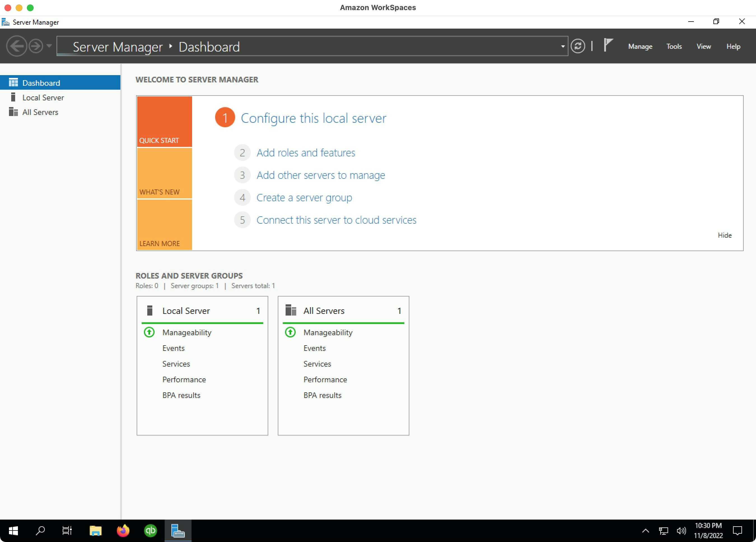Image resolution: width=756 pixels, height=542 pixels.
Task: Click Server Manager taskbar icon
Action: tap(178, 531)
